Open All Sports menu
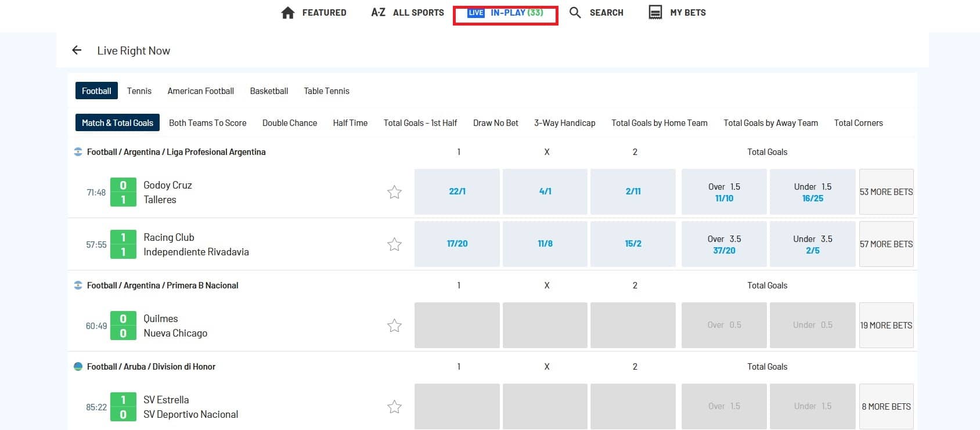The image size is (980, 430). 408,13
